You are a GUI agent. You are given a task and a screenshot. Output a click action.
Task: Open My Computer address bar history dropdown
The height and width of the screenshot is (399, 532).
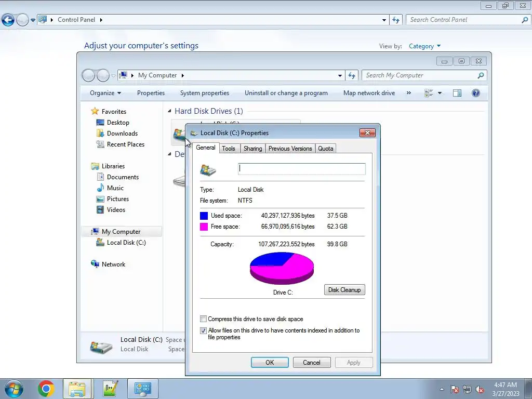[340, 76]
